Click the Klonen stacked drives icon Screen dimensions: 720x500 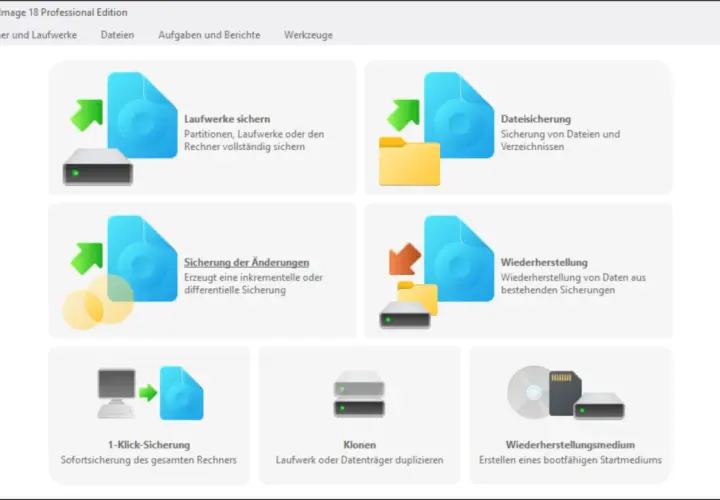[x=359, y=394]
